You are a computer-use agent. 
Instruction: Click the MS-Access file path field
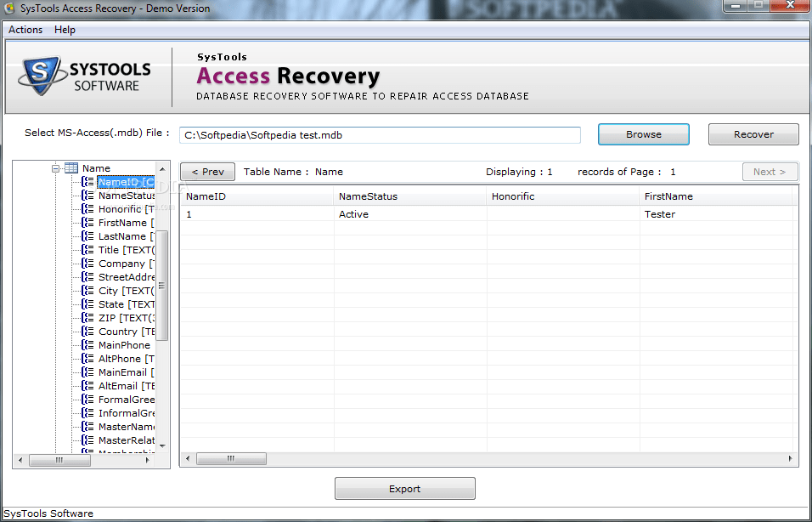[379, 134]
